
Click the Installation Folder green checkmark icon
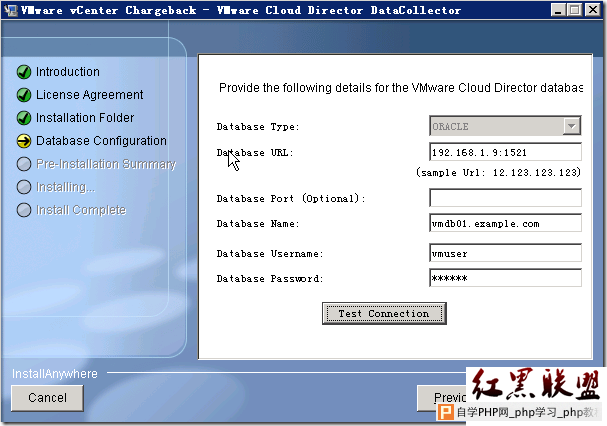coord(24,118)
